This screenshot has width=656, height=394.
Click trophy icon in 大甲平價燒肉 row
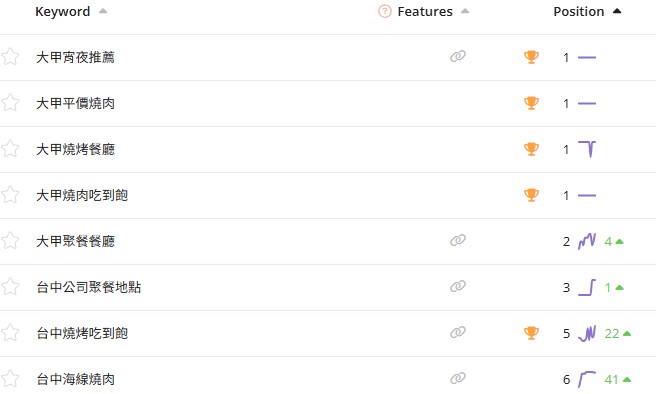click(x=531, y=103)
